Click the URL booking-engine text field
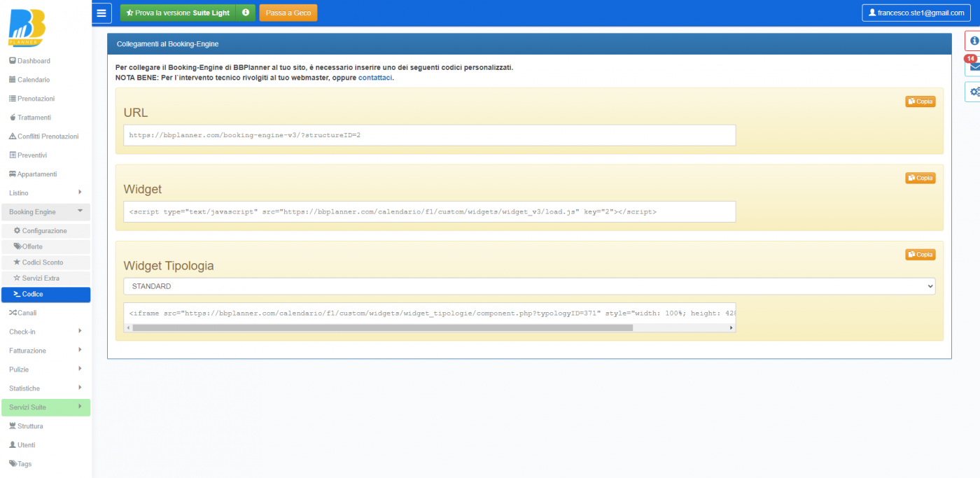Image resolution: width=980 pixels, height=478 pixels. (429, 135)
